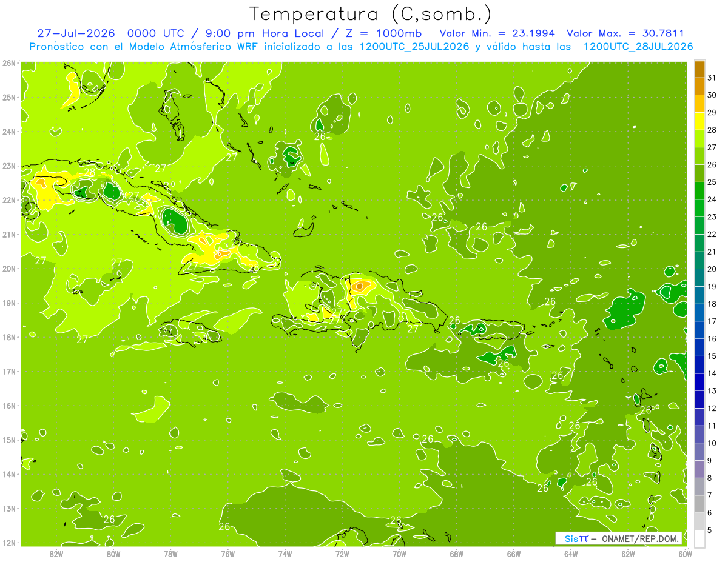This screenshot has width=728, height=562.
Task: Click the '10' colorbar scale label
Action: (x=712, y=443)
